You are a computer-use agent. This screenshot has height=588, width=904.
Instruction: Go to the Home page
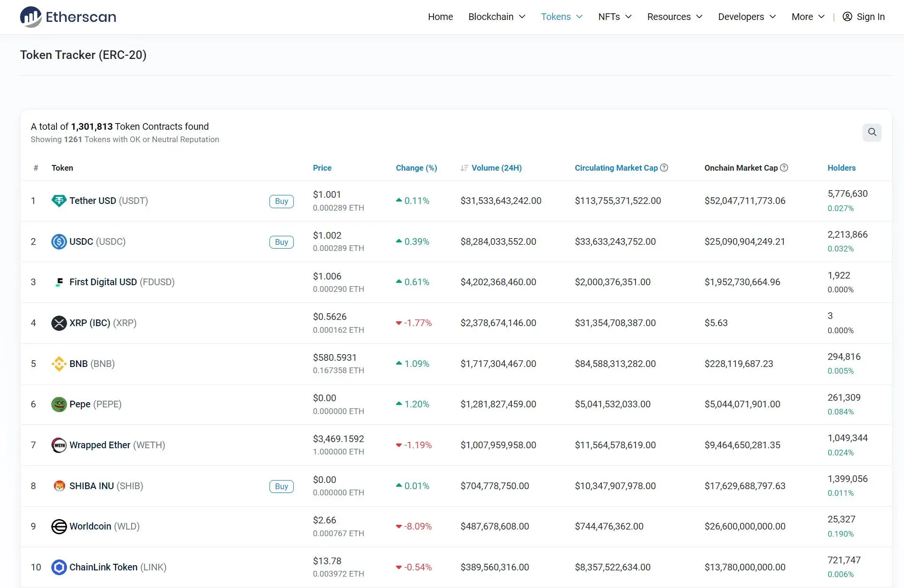[440, 17]
